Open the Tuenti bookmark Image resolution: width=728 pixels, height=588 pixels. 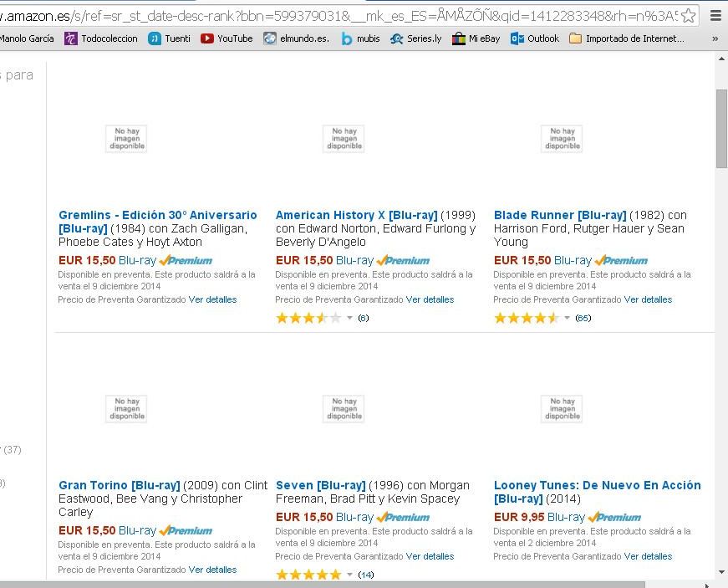[x=169, y=38]
